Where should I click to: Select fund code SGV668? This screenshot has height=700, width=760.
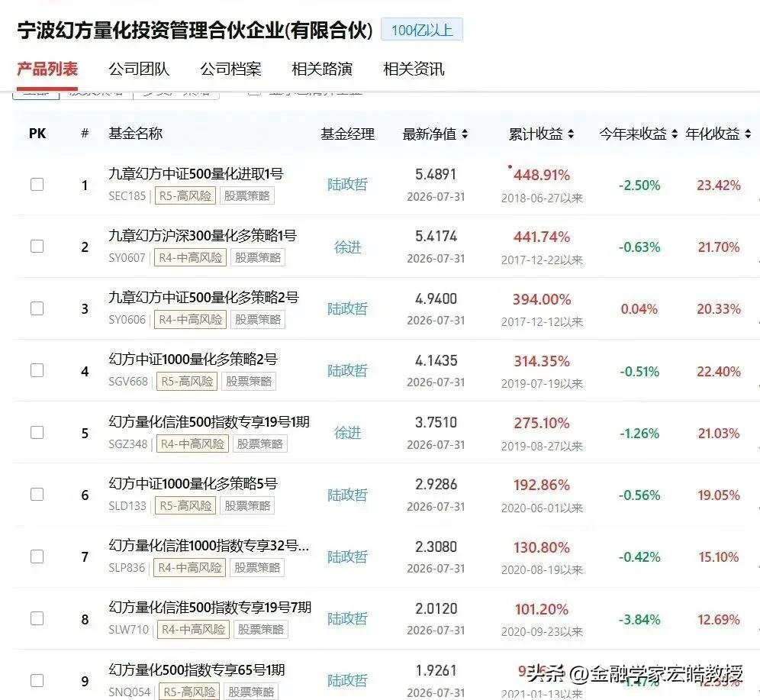(128, 382)
